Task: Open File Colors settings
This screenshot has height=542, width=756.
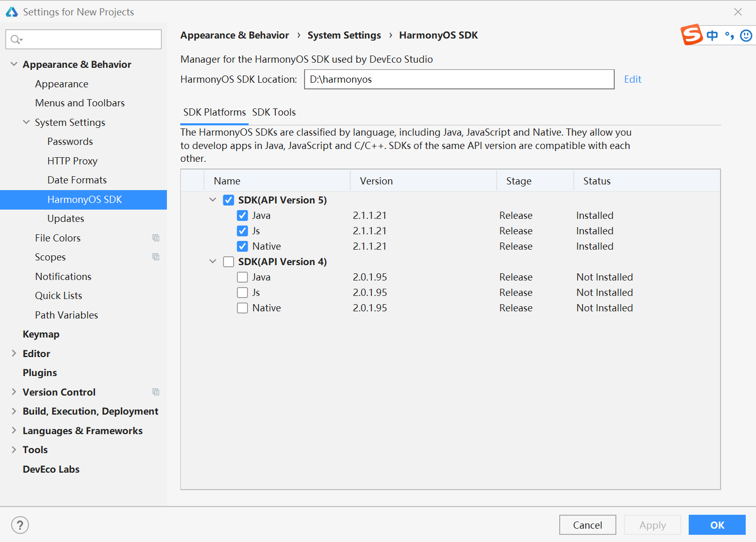Action: (58, 238)
